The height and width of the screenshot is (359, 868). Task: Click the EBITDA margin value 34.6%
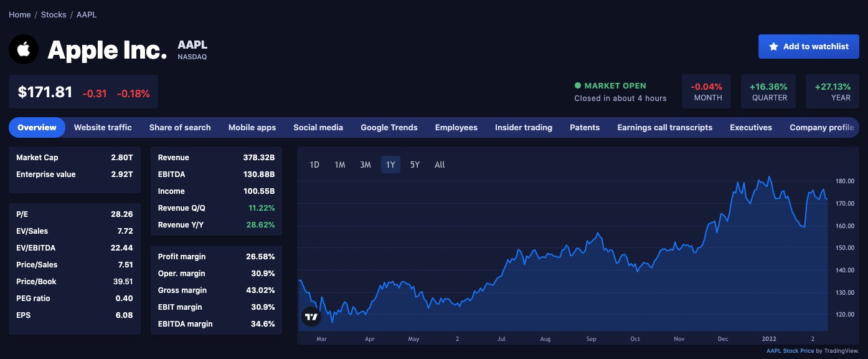(x=263, y=324)
